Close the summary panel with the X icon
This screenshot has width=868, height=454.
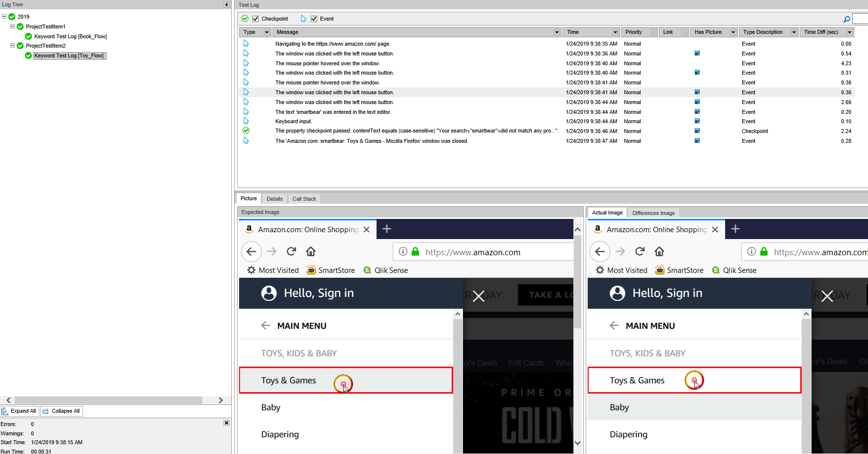[x=226, y=423]
